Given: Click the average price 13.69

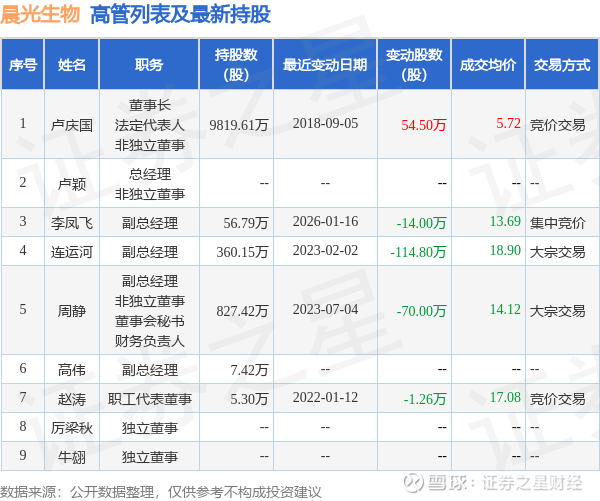Looking at the screenshot, I should pyautogui.click(x=505, y=221).
